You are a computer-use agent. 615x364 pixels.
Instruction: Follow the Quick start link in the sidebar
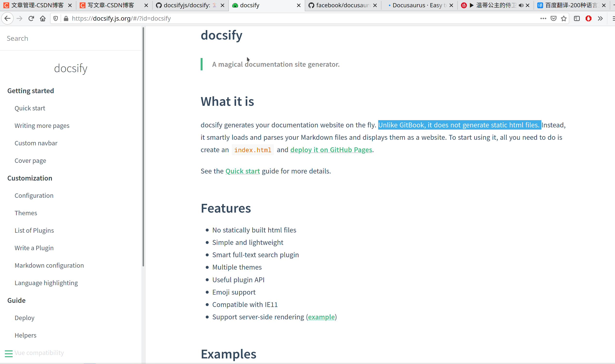point(30,108)
